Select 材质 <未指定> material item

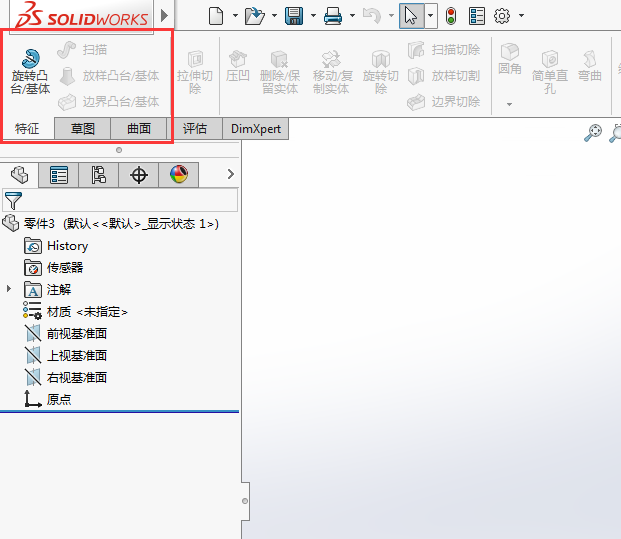point(75,312)
